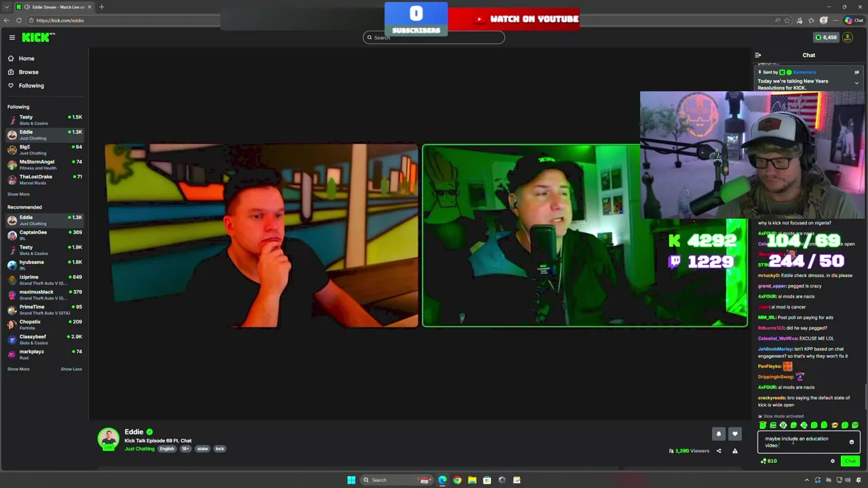Viewport: 868px width, 488px height.
Task: Open emote picker in chat input
Action: [x=852, y=442]
